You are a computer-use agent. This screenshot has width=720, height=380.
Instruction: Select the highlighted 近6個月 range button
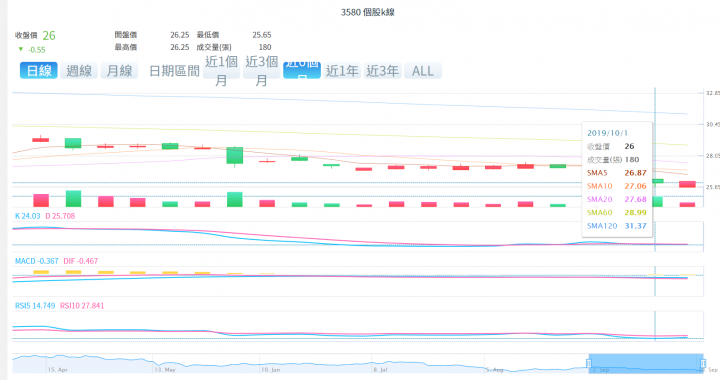[x=302, y=71]
